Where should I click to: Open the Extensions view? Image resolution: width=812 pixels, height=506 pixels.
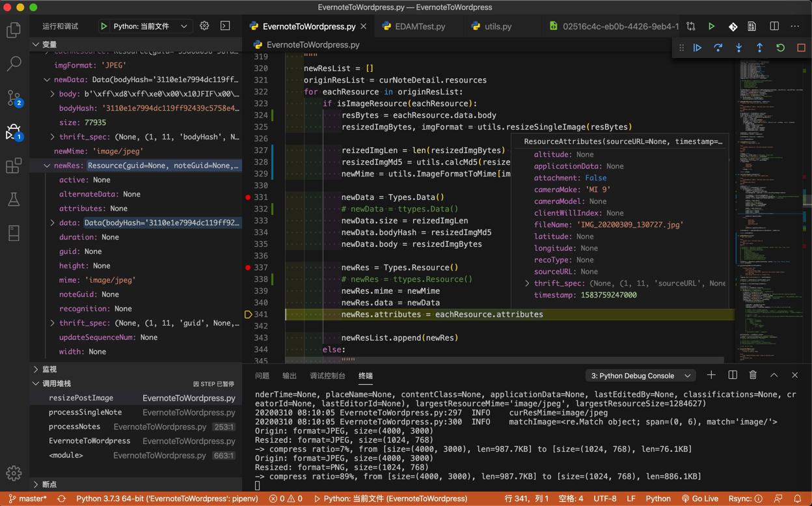[x=14, y=165]
